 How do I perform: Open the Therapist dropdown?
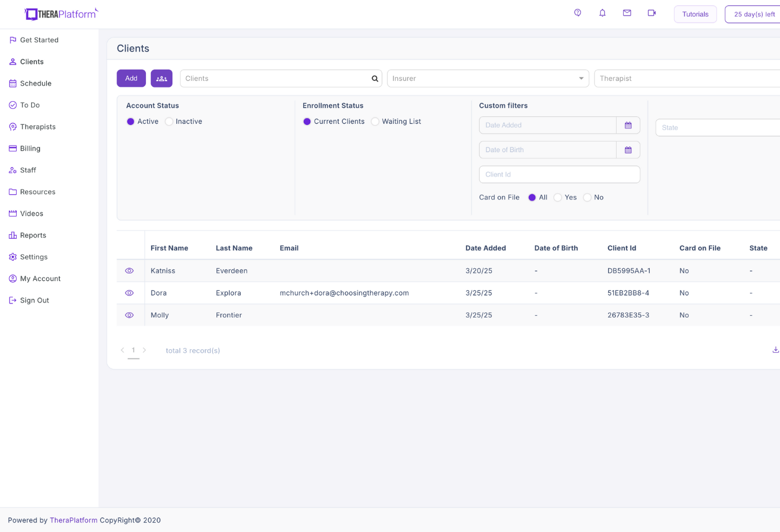[687, 79]
